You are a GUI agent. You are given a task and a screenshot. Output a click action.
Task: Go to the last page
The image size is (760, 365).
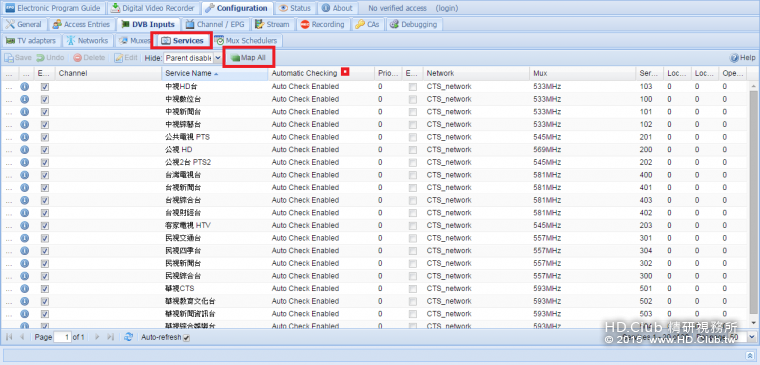coord(111,337)
